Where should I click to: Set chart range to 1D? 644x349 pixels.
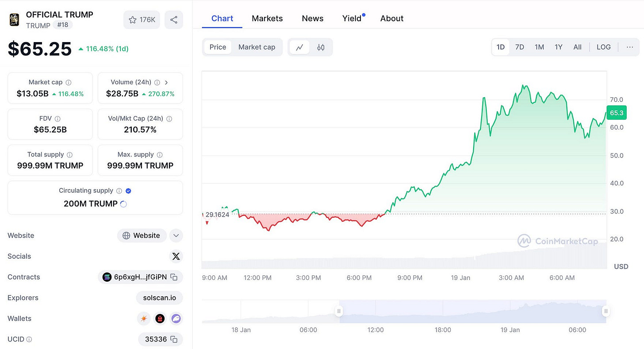click(x=501, y=47)
